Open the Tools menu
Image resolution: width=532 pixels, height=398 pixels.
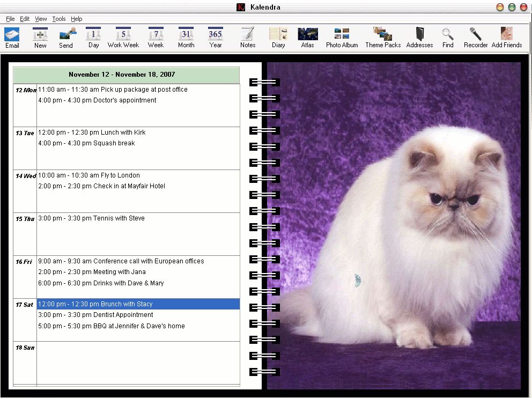click(58, 19)
